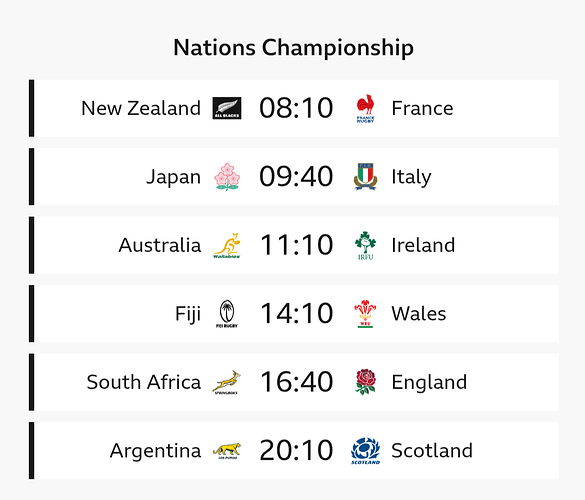
Task: Click the Fiji Rugby palm logo
Action: [227, 314]
